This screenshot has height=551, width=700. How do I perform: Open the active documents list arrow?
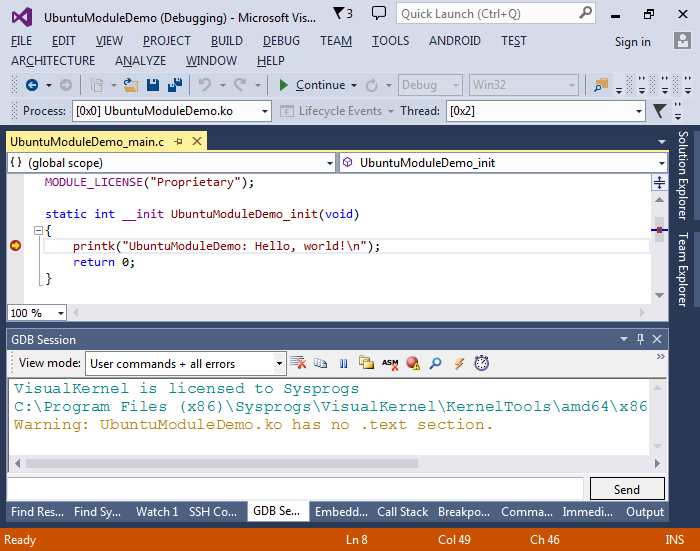click(662, 142)
